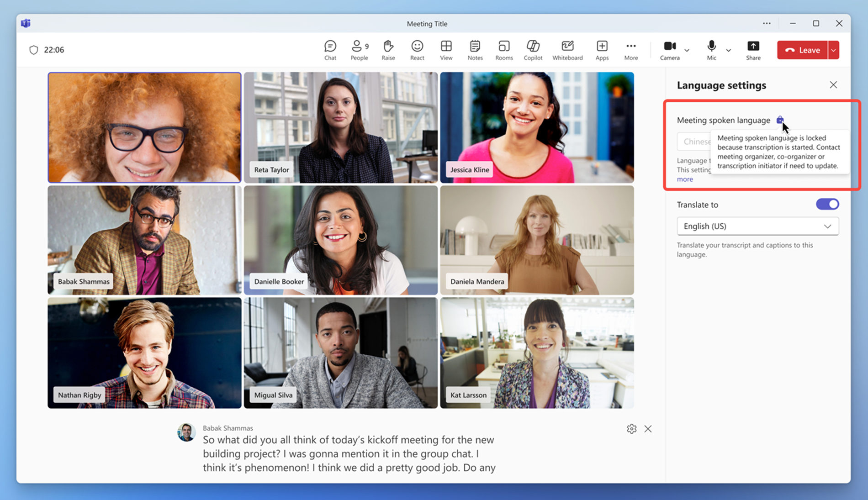Open meeting Notes
Viewport: 868px width, 500px height.
tap(475, 50)
